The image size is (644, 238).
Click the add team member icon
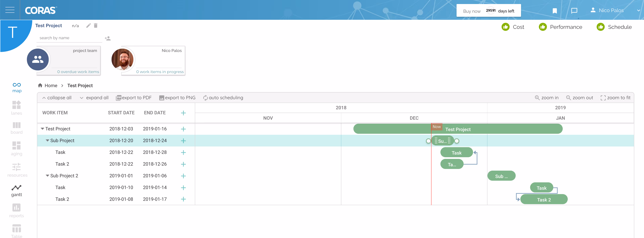pos(108,38)
